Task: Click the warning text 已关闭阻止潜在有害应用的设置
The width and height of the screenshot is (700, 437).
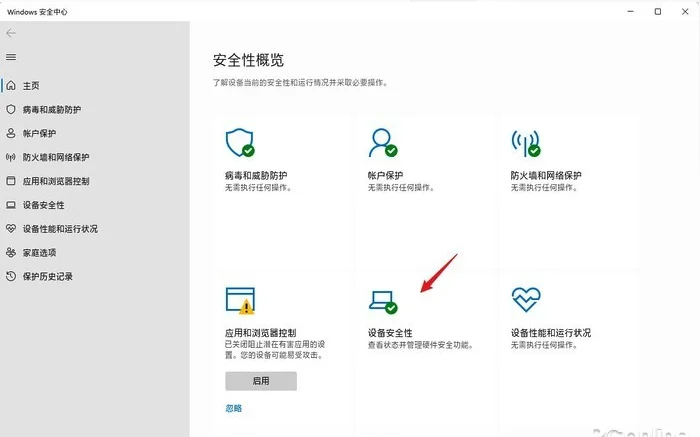Action: click(275, 350)
